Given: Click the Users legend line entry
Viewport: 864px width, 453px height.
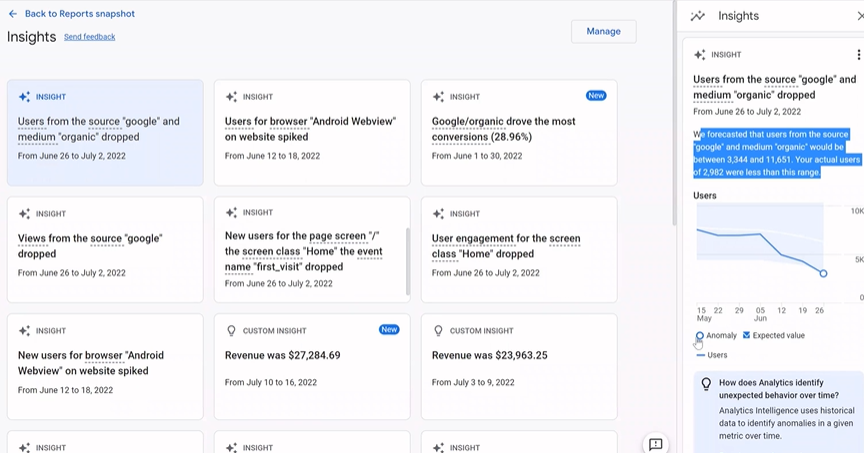Looking at the screenshot, I should click(x=712, y=355).
